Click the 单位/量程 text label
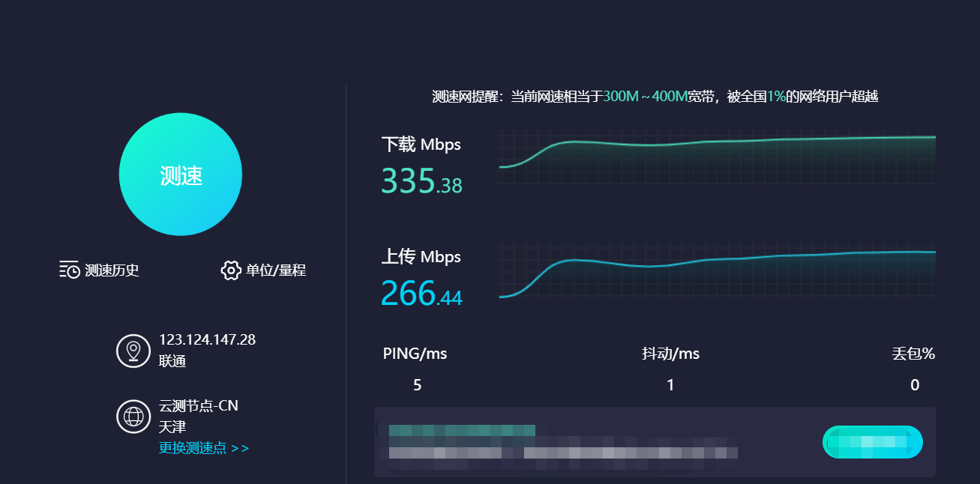Image resolution: width=980 pixels, height=484 pixels. 276,270
